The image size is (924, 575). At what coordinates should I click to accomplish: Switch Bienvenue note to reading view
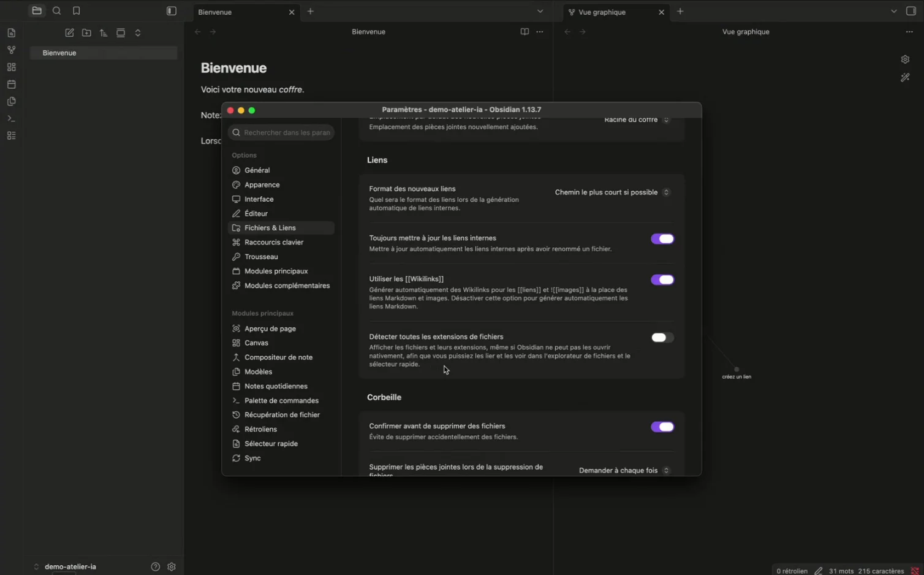[x=524, y=32]
